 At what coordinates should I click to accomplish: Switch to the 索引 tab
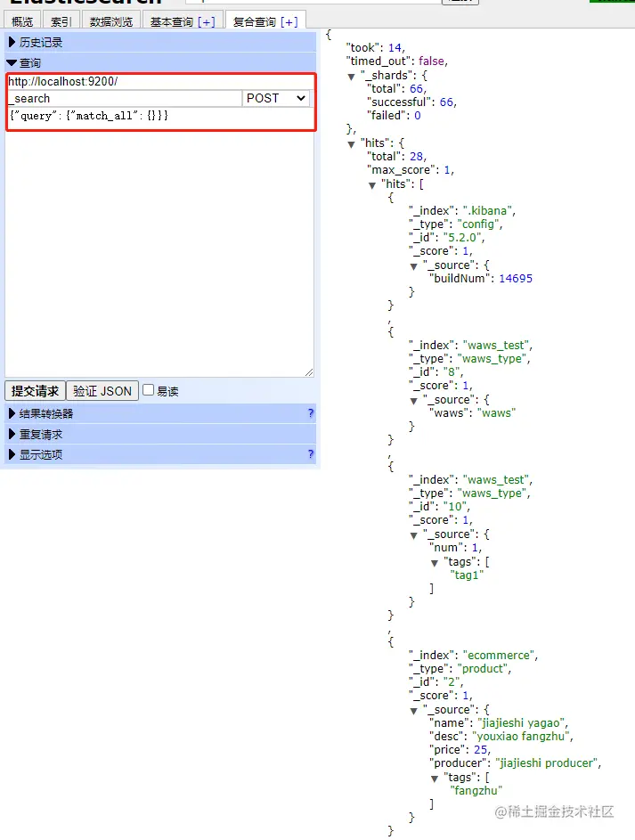click(x=61, y=21)
